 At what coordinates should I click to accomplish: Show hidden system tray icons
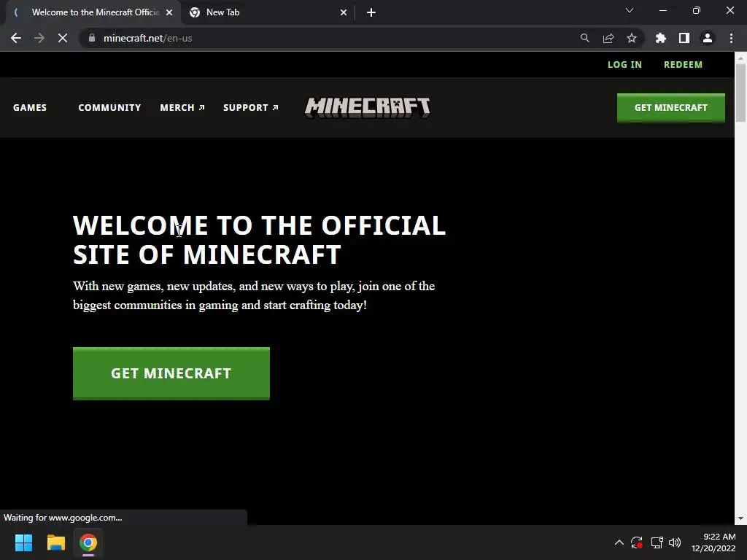pos(619,542)
